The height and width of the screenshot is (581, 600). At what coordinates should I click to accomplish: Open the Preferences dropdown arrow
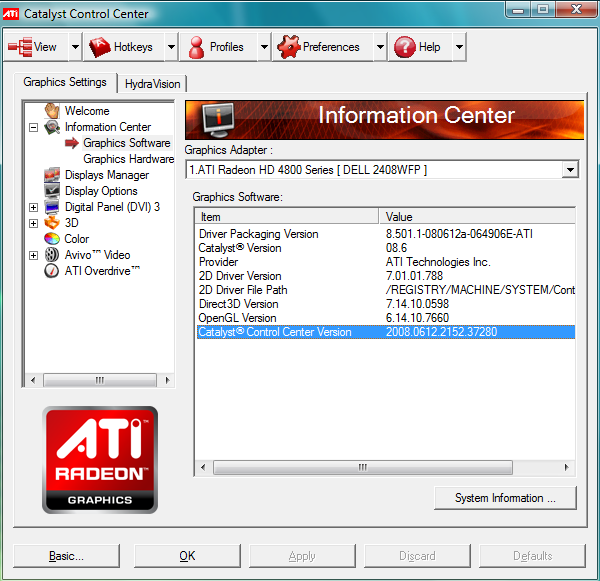coord(380,47)
